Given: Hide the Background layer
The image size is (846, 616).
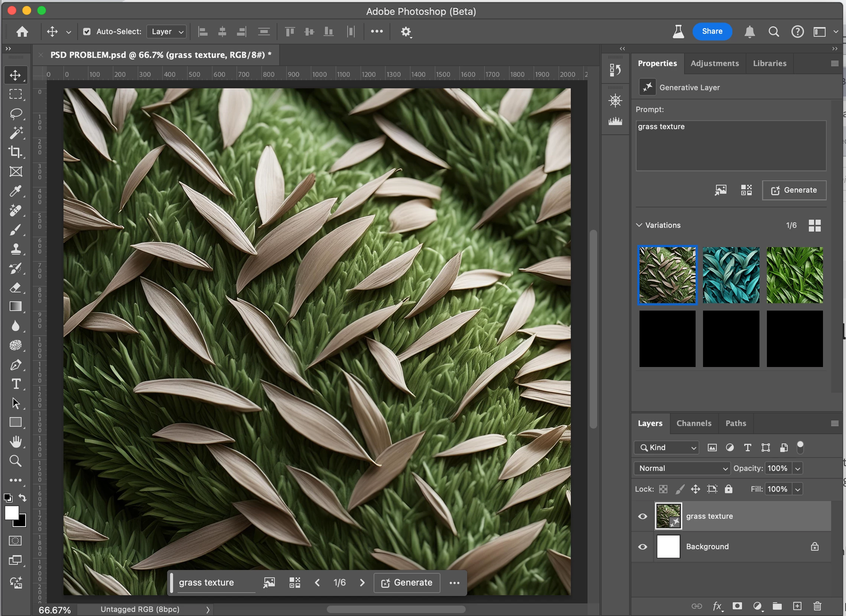Looking at the screenshot, I should pyautogui.click(x=642, y=547).
